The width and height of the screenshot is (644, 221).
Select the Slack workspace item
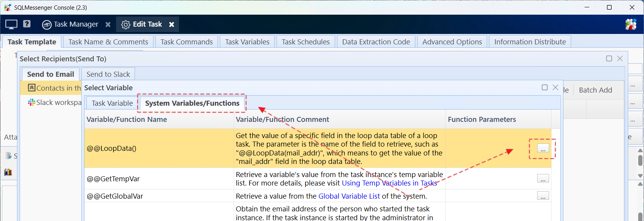coord(51,102)
